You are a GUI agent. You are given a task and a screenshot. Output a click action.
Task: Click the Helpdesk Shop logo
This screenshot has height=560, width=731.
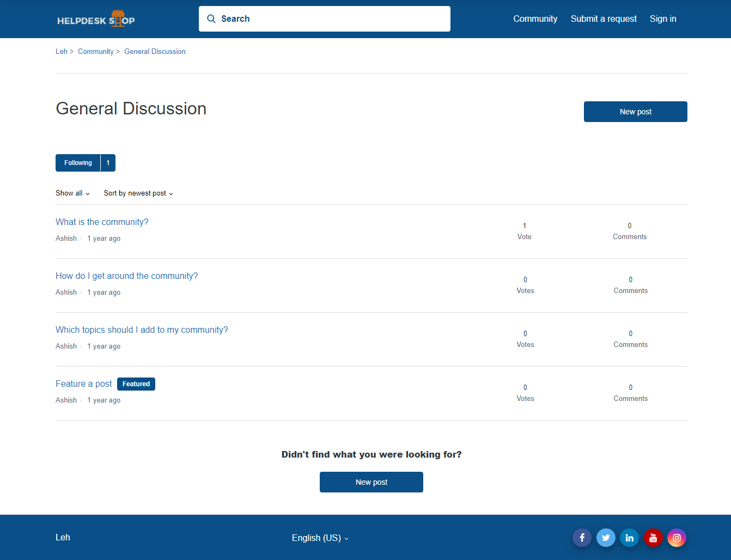[x=96, y=19]
